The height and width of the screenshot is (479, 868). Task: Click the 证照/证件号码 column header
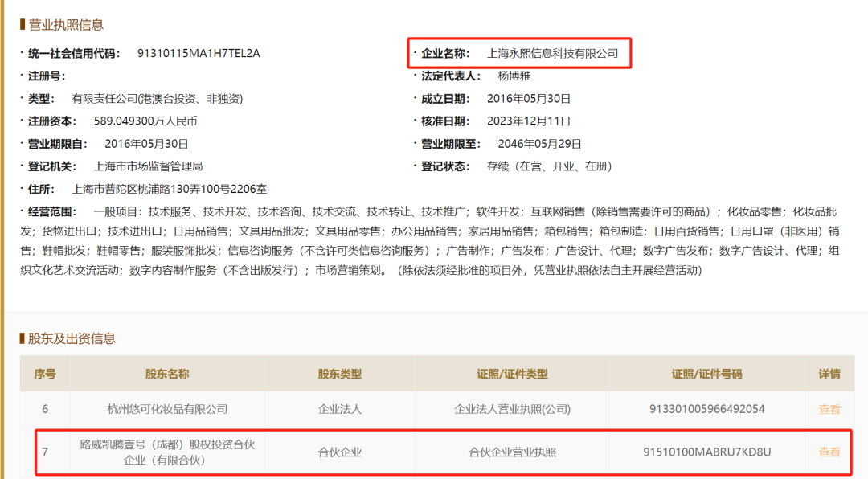707,374
